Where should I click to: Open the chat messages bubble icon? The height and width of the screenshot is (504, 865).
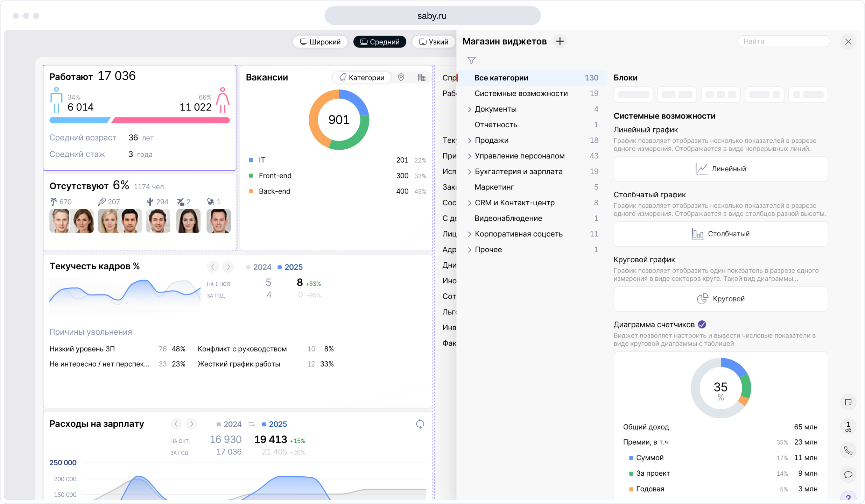click(848, 475)
